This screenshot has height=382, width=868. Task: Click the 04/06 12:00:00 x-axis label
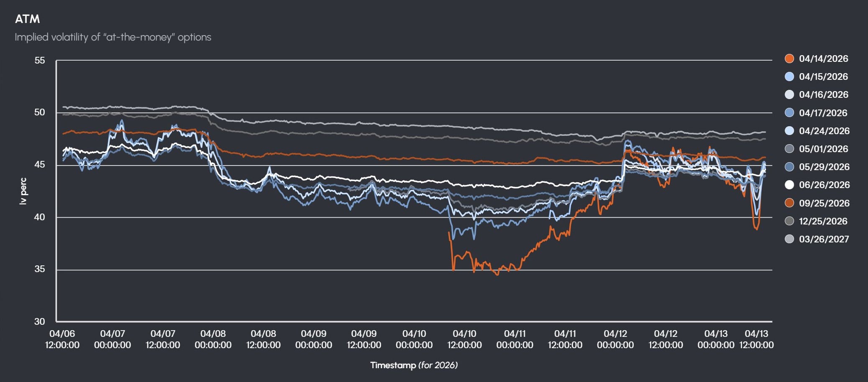pos(62,339)
